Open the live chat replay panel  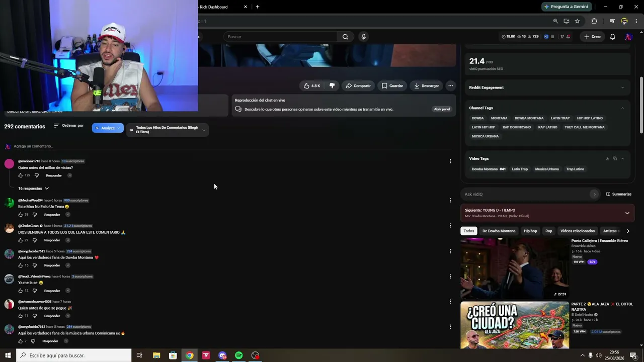pyautogui.click(x=442, y=109)
